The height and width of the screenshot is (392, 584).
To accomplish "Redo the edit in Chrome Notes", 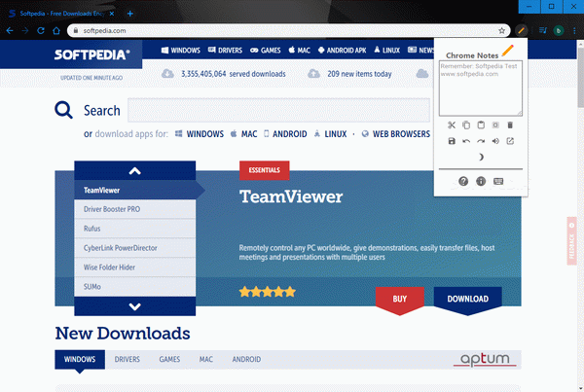I will (481, 141).
